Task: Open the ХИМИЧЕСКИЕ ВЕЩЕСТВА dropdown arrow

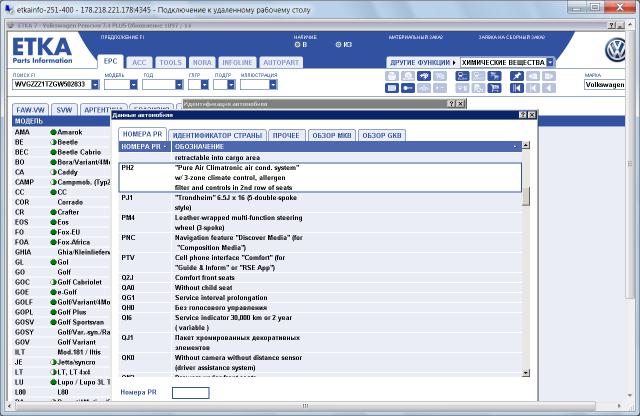Action: coord(550,62)
